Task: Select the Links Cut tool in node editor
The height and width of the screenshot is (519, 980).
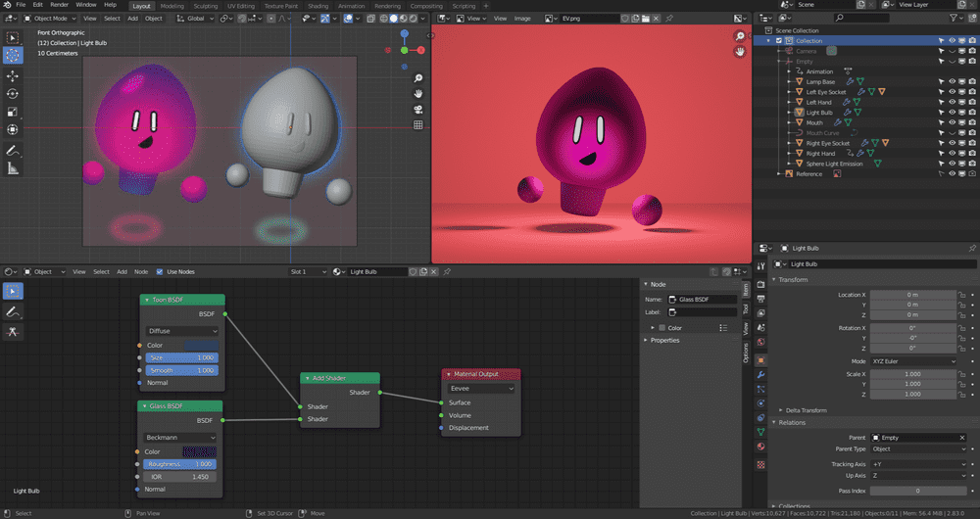Action: tap(13, 332)
